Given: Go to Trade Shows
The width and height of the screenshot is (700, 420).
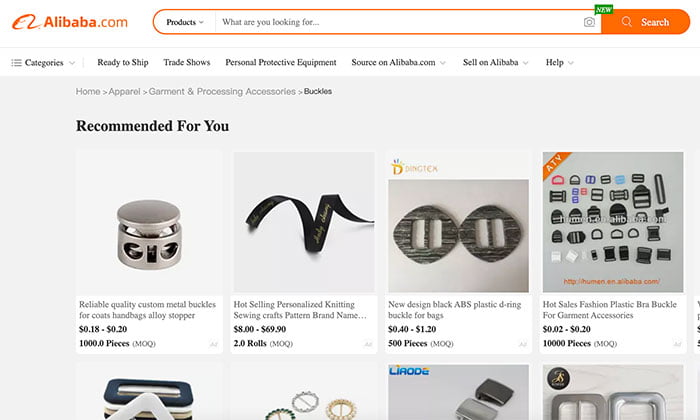Looking at the screenshot, I should tap(187, 62).
